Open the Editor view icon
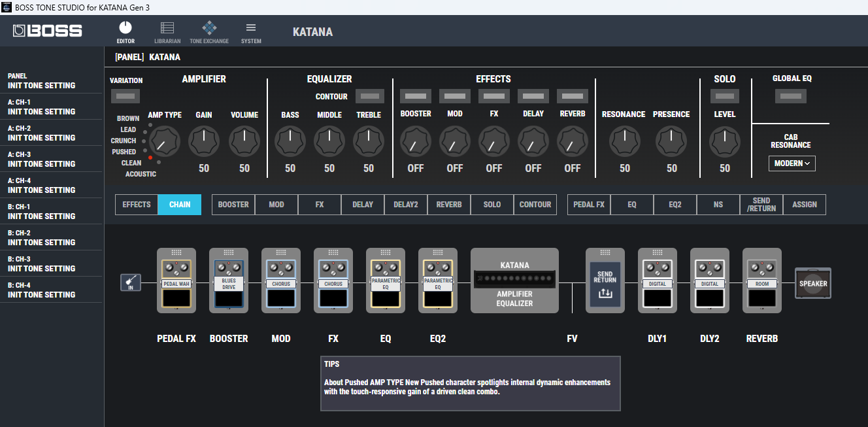The height and width of the screenshot is (427, 868). coord(125,32)
